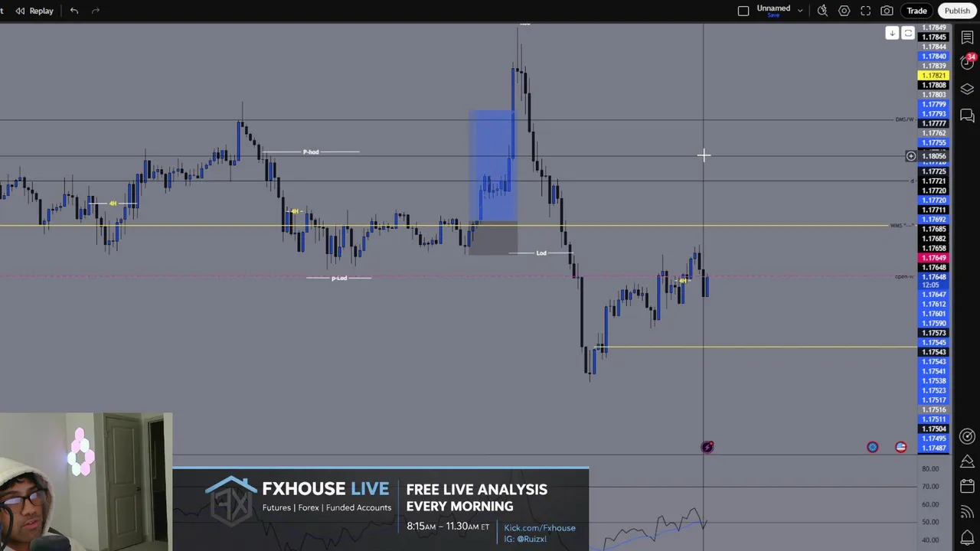Click the 80.00 indicator scale value

[x=930, y=468]
